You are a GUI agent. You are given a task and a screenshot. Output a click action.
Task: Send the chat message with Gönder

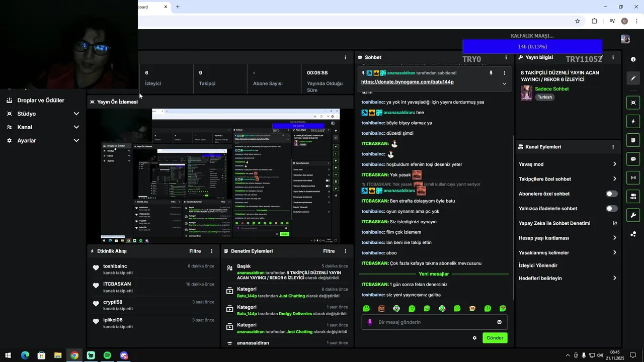pyautogui.click(x=495, y=338)
